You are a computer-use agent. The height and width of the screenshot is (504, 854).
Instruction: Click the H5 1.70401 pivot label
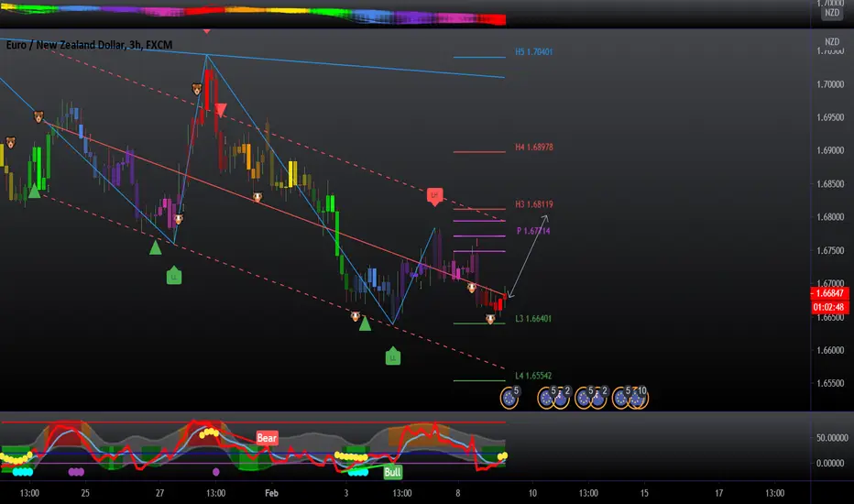(x=533, y=51)
